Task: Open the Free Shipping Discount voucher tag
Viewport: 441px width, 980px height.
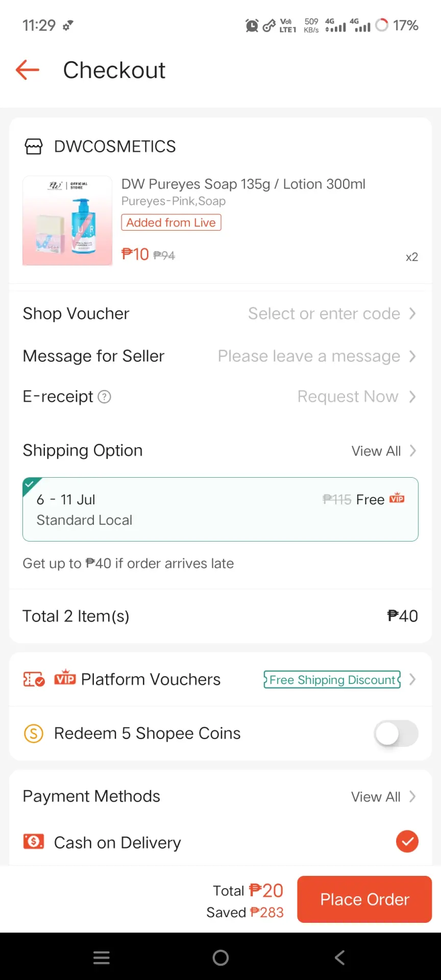Action: click(332, 679)
